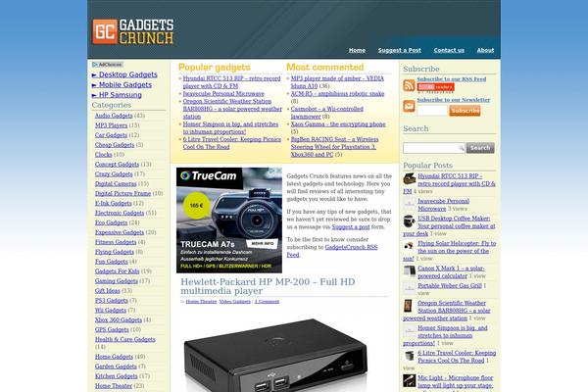This screenshot has height=392, width=588.
Task: Click USB Desktop Coffee Maker thumbnail
Action: click(409, 220)
